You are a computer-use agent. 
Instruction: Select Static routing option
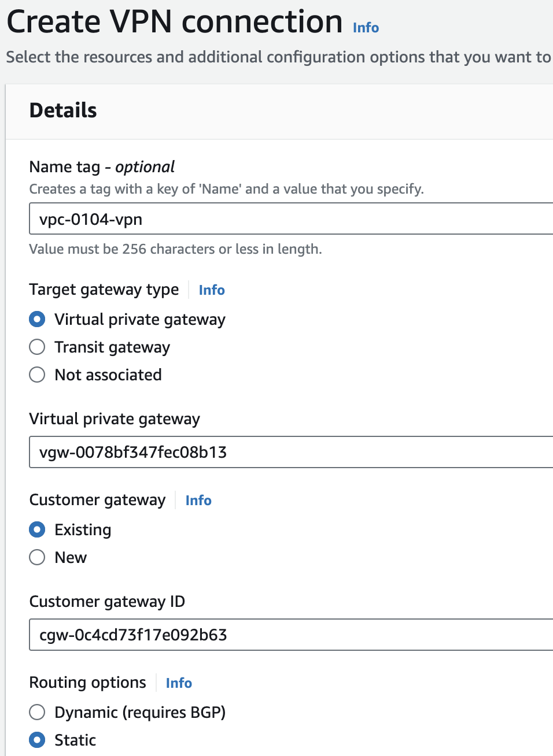37,740
